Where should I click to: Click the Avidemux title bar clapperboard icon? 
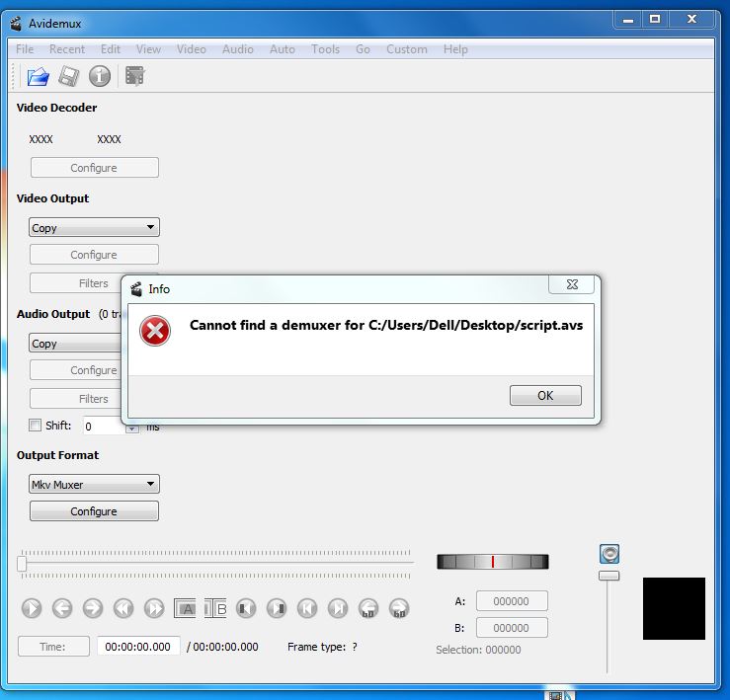tap(16, 24)
